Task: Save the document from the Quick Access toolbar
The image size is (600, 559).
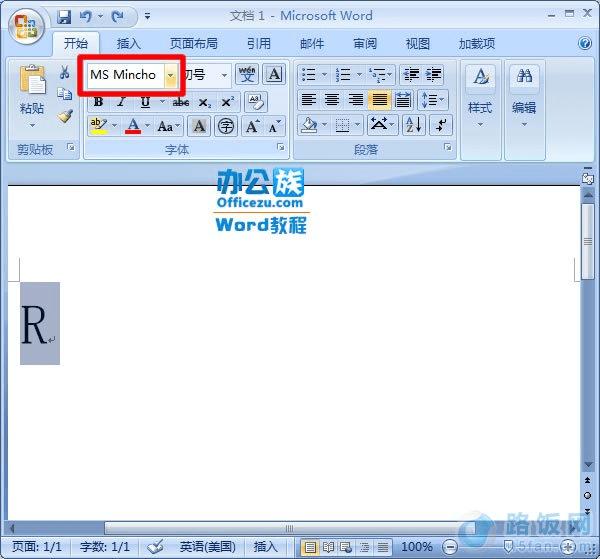Action: [x=64, y=17]
